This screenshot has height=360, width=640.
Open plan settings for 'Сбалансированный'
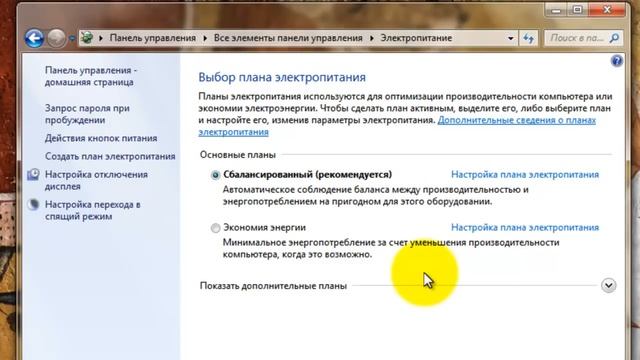525,174
